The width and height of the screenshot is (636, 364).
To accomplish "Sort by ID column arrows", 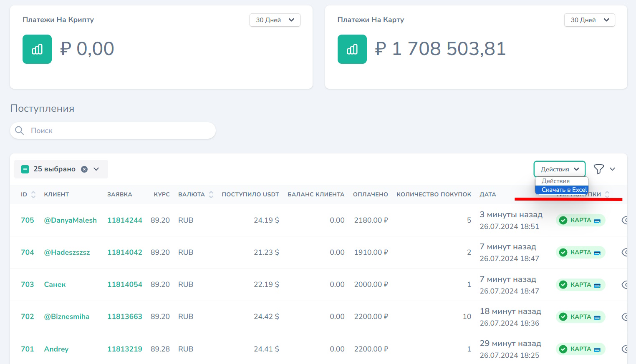I will click(33, 194).
